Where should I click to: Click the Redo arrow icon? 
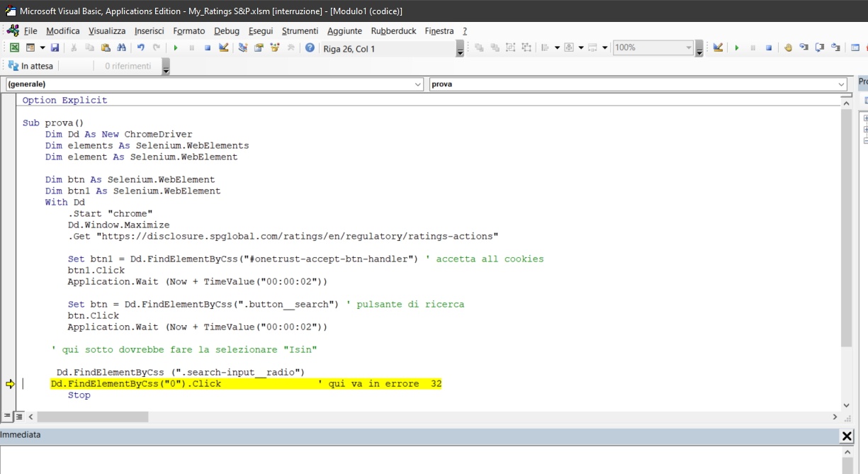point(156,47)
